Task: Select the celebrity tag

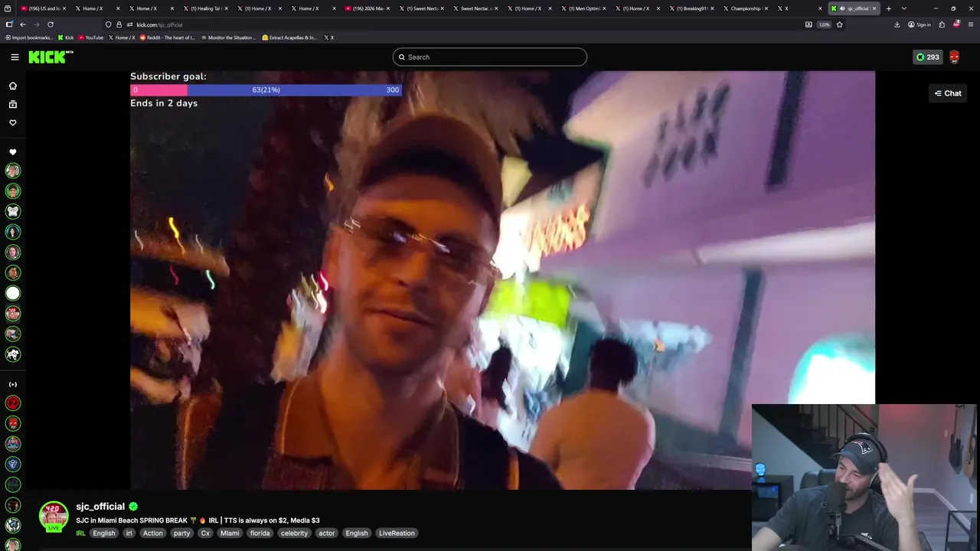Action: [x=294, y=533]
